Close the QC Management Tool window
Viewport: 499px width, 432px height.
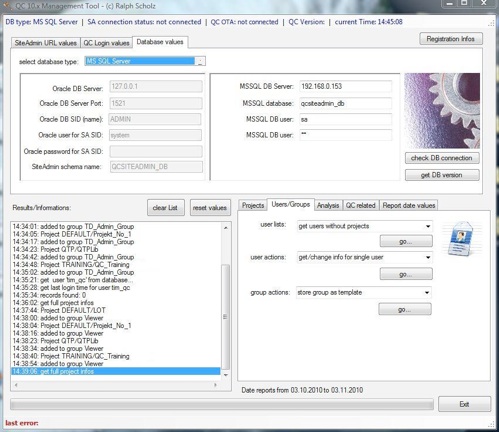[483, 3]
